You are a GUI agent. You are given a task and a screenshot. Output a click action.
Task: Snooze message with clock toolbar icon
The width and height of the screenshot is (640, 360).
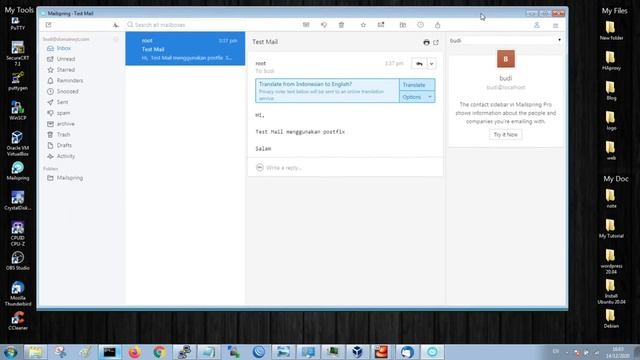420,25
